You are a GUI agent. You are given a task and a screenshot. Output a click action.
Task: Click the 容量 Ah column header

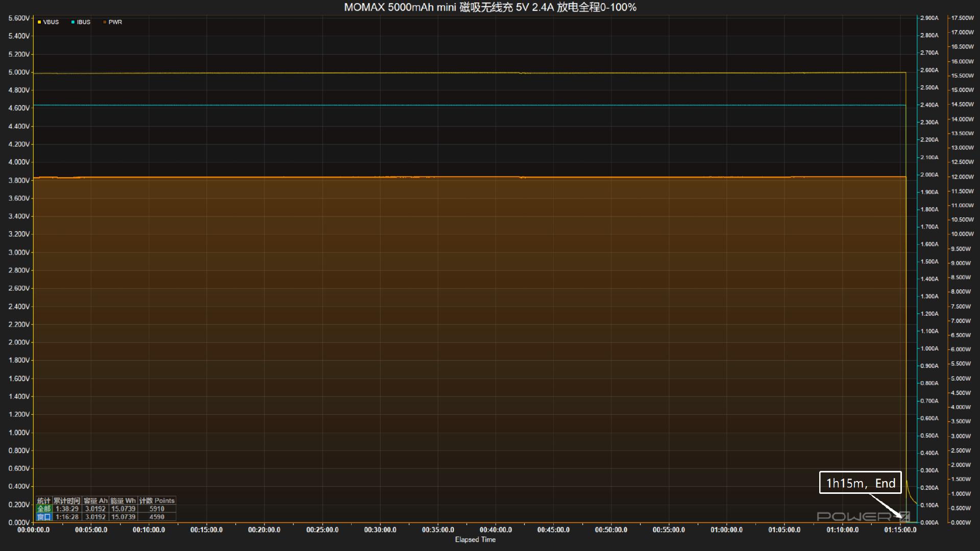point(95,500)
